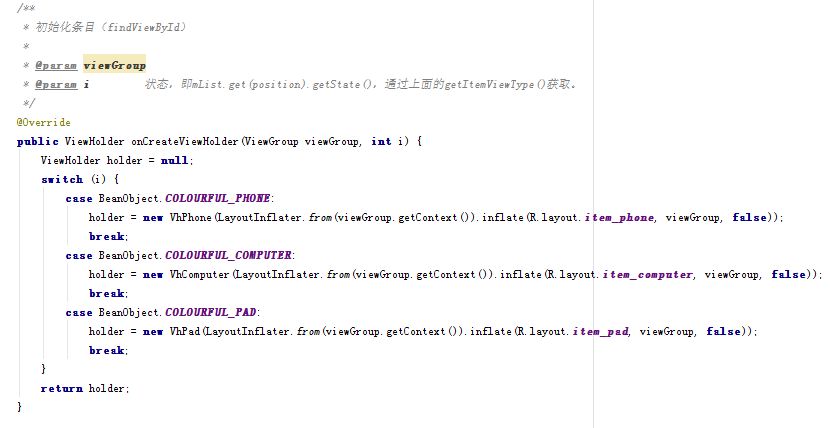Image resolution: width=835 pixels, height=428 pixels.
Task: Click findViewById text in comment header
Action: pyautogui.click(x=144, y=27)
